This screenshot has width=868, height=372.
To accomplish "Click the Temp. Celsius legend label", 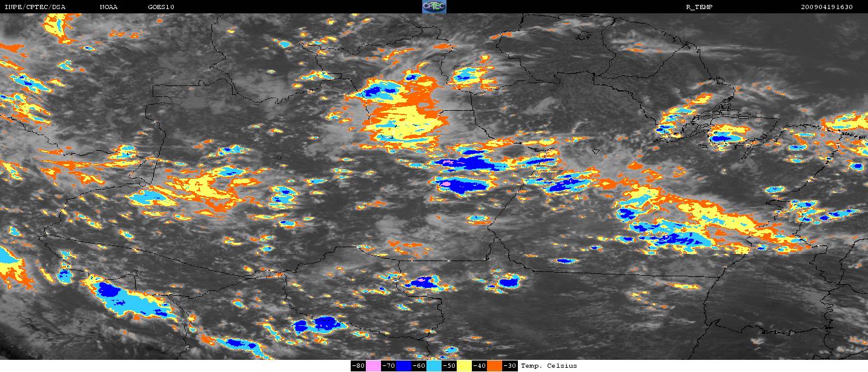I will [x=549, y=366].
